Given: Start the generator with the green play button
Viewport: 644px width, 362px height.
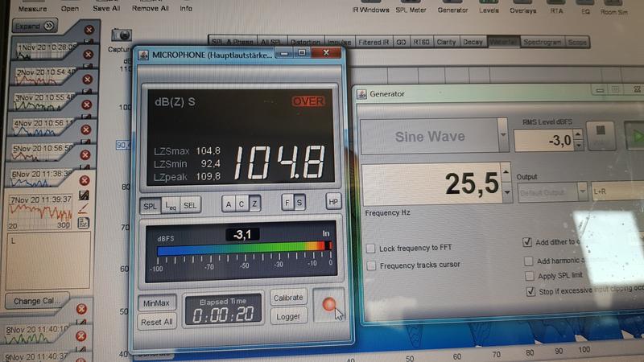Looking at the screenshot, I should click(x=636, y=136).
